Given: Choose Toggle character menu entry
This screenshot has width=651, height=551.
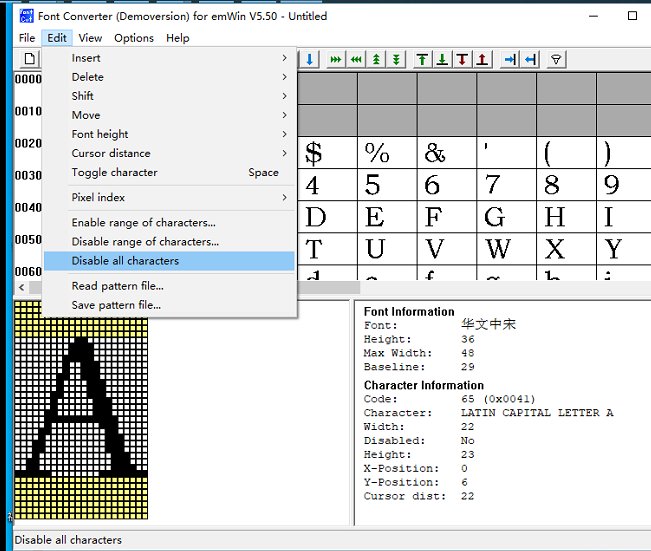Looking at the screenshot, I should click(x=169, y=172).
